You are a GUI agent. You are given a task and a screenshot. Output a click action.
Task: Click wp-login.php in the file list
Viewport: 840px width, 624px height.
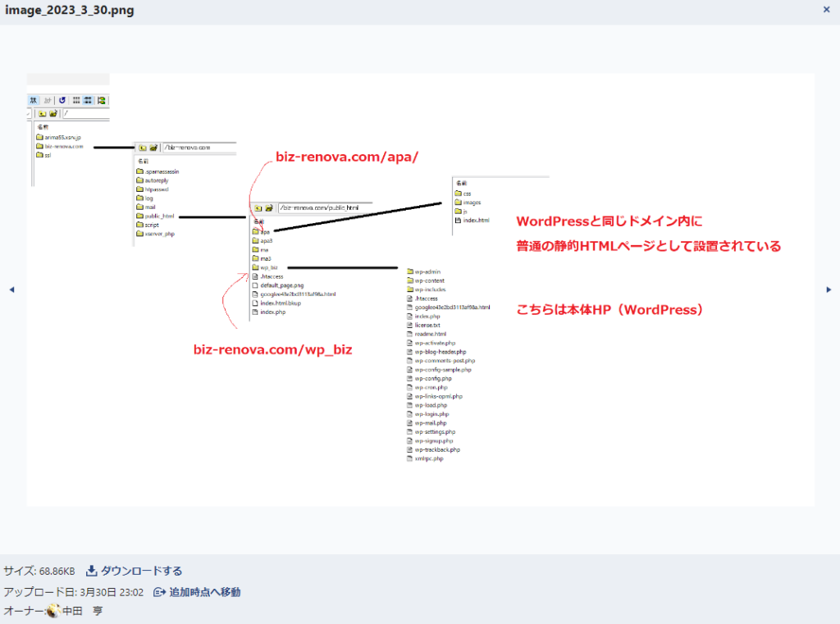428,414
